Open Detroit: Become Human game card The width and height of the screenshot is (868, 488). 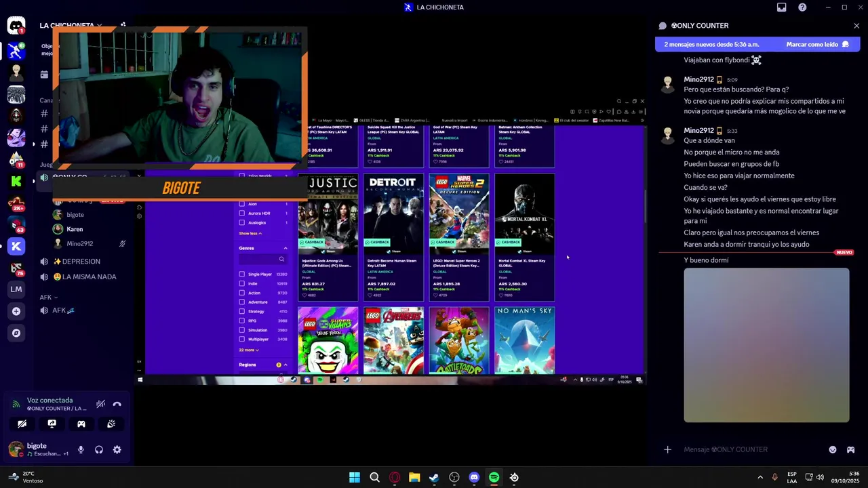(393, 237)
